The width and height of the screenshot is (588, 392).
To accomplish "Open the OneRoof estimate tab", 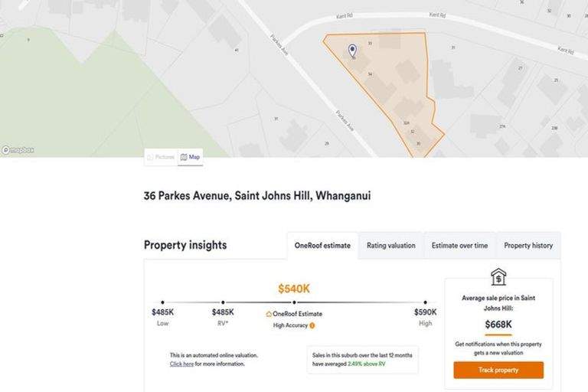I will 322,246.
